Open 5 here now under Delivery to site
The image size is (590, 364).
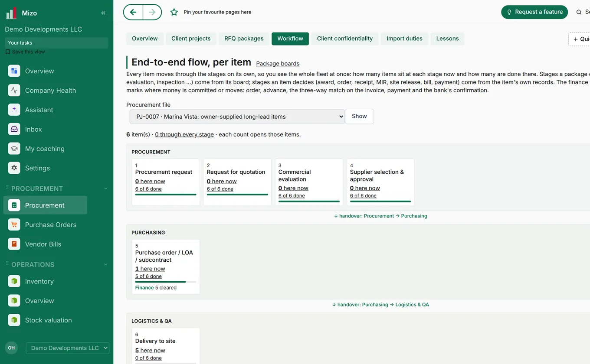pos(150,351)
